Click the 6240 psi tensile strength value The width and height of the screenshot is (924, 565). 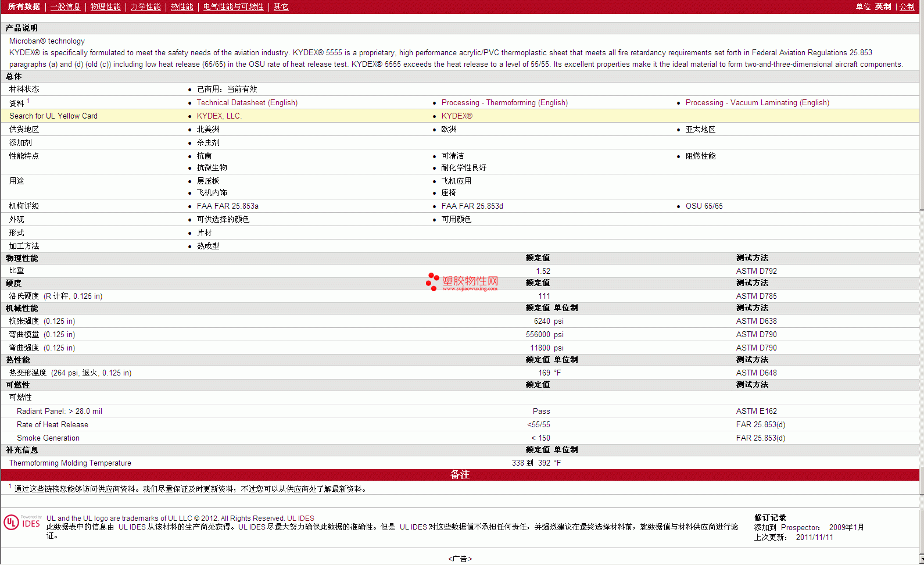pyautogui.click(x=549, y=321)
